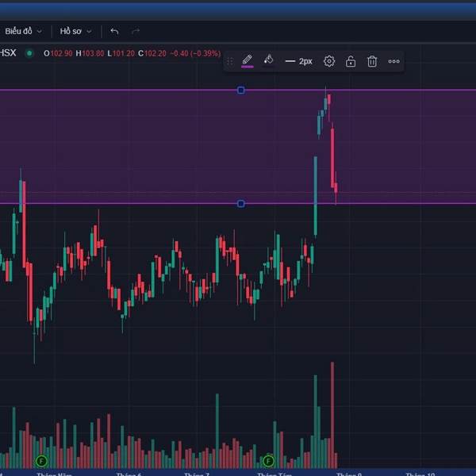Click the Low value 101.20
This screenshot has width=476, height=476.
pyautogui.click(x=124, y=53)
